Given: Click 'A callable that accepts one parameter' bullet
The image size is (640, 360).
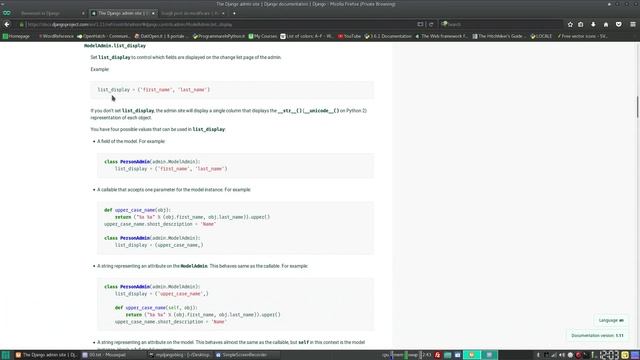Looking at the screenshot, I should [174, 190].
